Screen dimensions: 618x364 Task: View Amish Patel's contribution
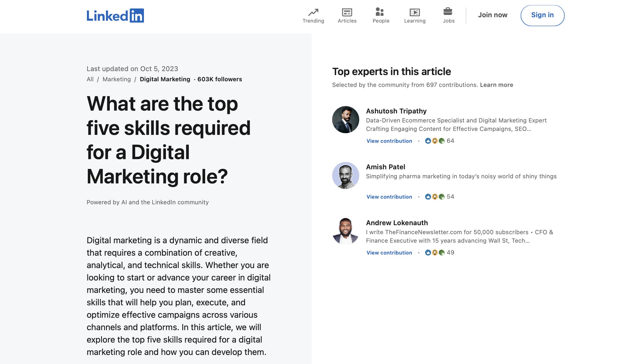coord(389,197)
